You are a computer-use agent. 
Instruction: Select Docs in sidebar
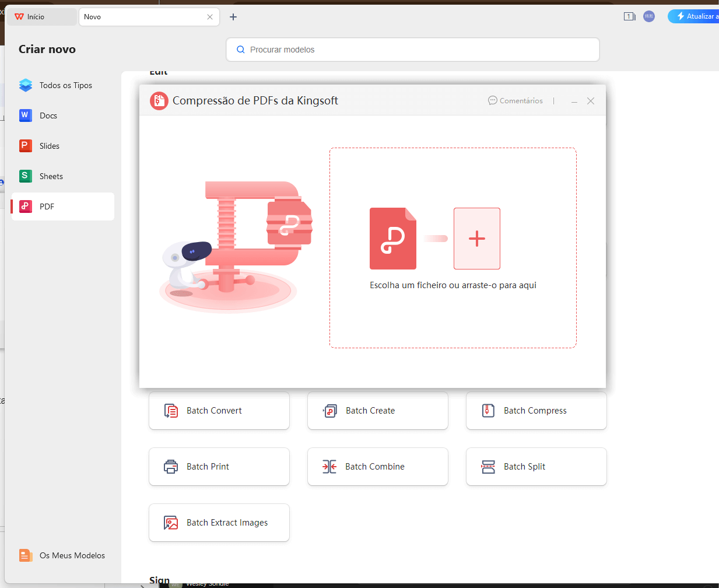click(63, 116)
